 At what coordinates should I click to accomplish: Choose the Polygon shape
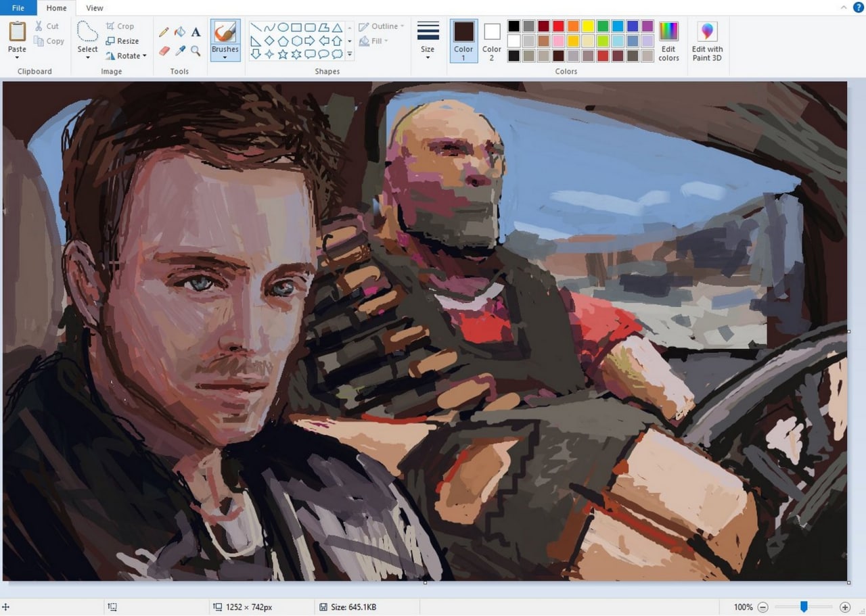[323, 28]
